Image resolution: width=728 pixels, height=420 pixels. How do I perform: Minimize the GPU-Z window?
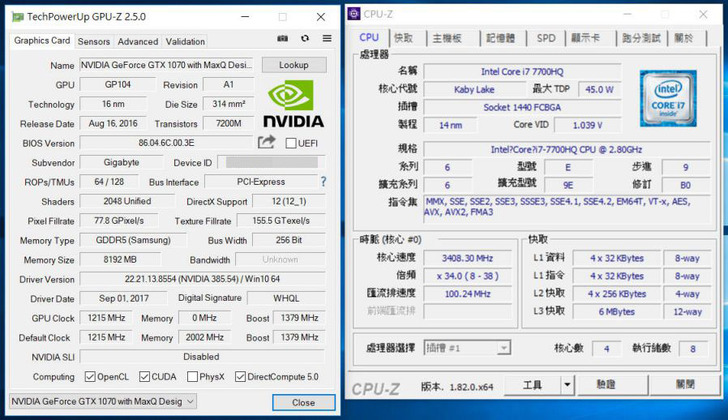coord(245,17)
